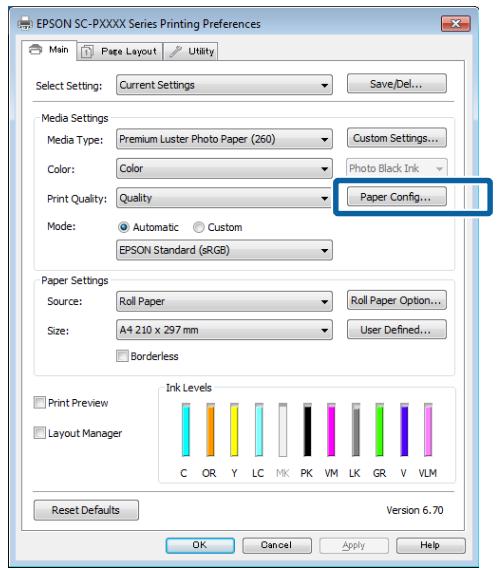Click the Apply button
This screenshot has width=498, height=570.
[x=354, y=545]
